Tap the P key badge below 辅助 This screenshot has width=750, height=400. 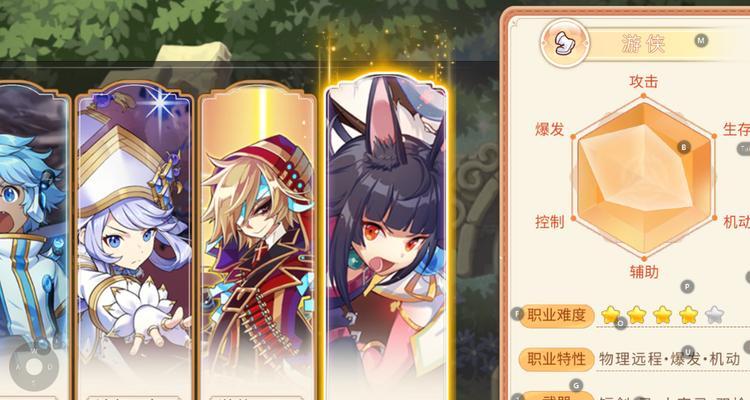[x=687, y=287]
